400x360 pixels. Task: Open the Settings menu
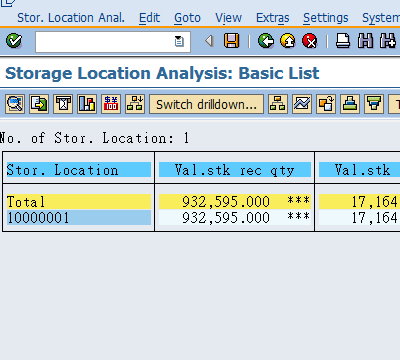(x=326, y=18)
